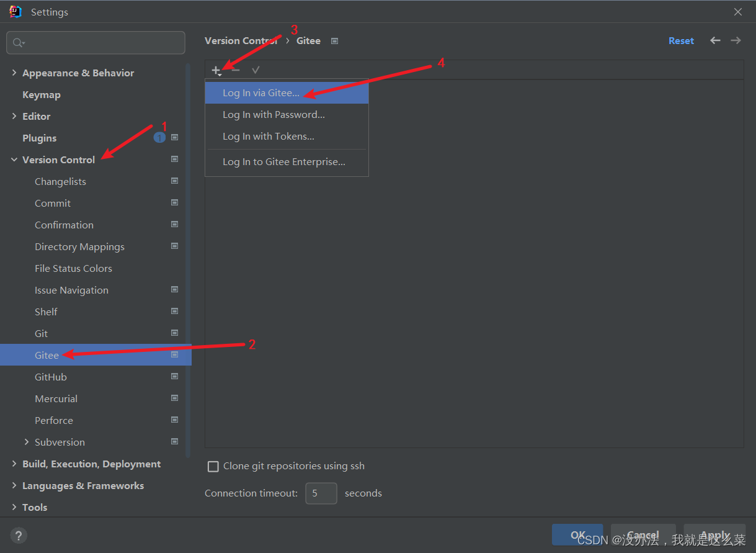Viewport: 756px width, 553px height.
Task: Focus the settings search field
Action: [96, 43]
